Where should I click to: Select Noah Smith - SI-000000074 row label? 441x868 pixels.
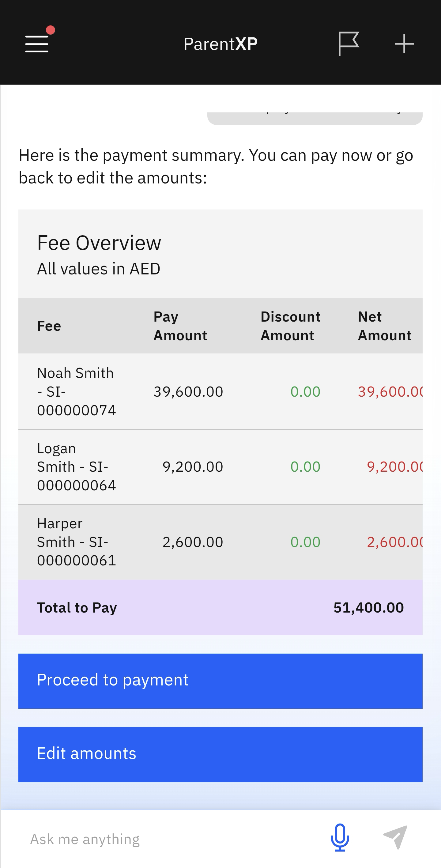click(77, 391)
